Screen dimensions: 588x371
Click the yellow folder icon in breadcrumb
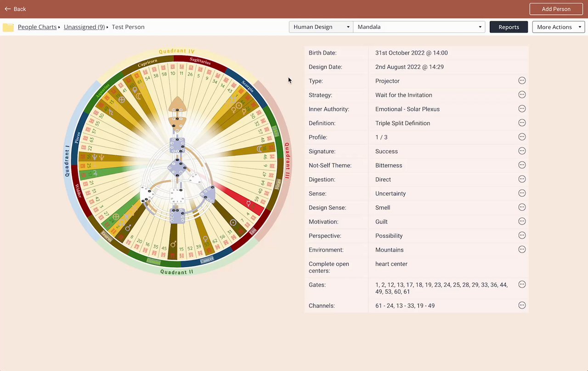(x=8, y=27)
